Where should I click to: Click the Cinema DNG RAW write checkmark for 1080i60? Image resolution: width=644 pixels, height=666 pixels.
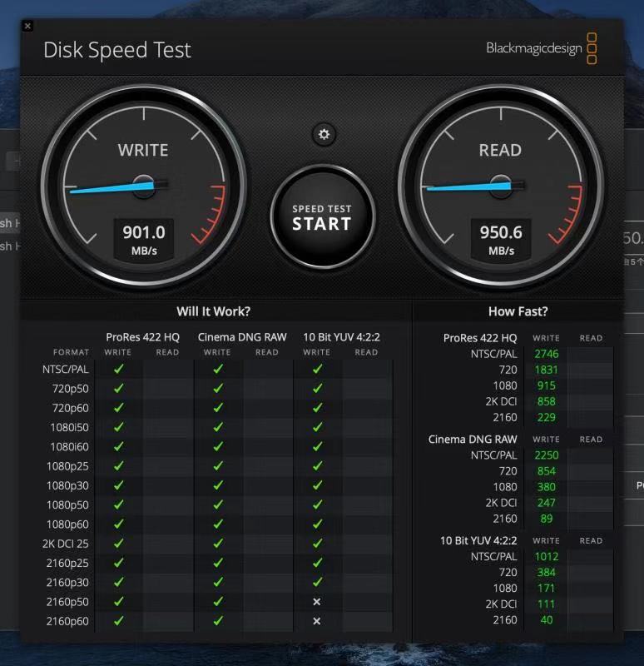tap(218, 446)
